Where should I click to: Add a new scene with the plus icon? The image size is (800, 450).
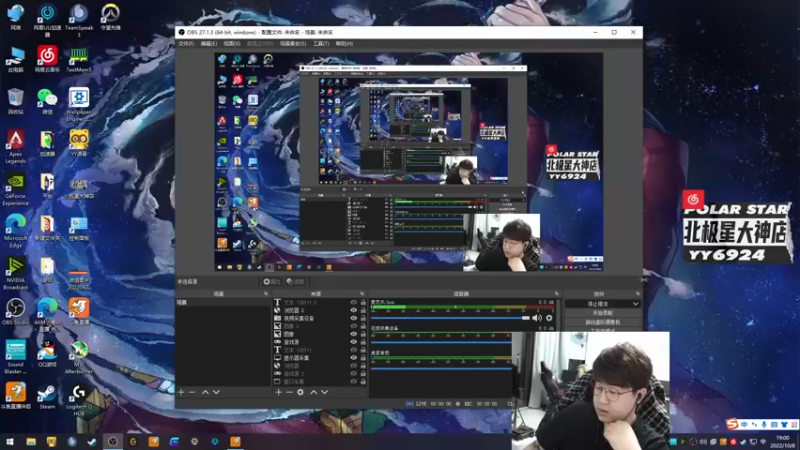[181, 392]
